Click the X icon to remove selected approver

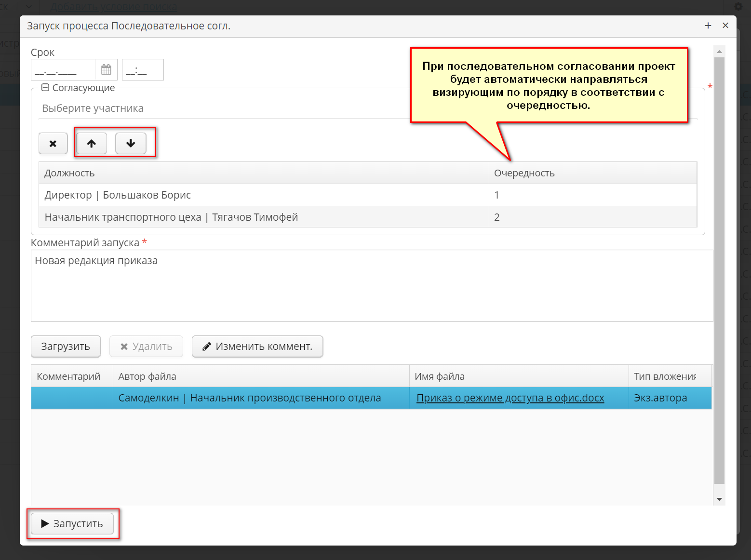pyautogui.click(x=53, y=143)
